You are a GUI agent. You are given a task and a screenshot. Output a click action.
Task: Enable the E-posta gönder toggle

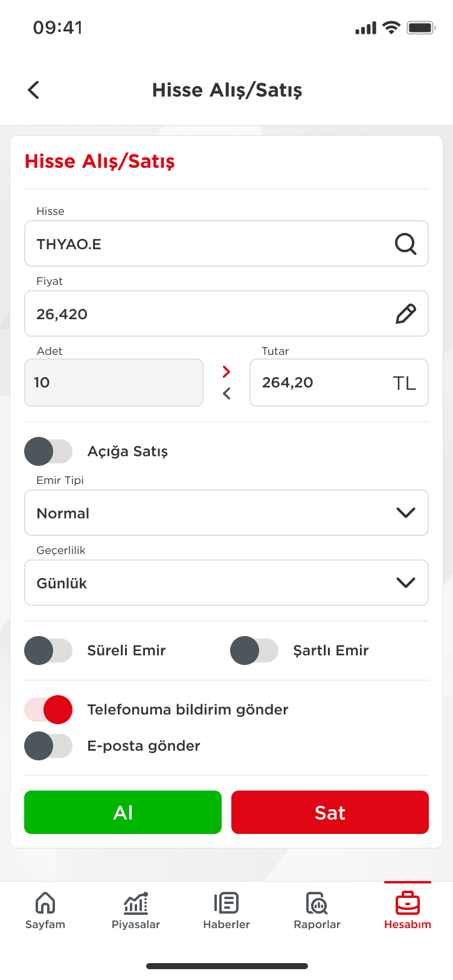[x=48, y=746]
